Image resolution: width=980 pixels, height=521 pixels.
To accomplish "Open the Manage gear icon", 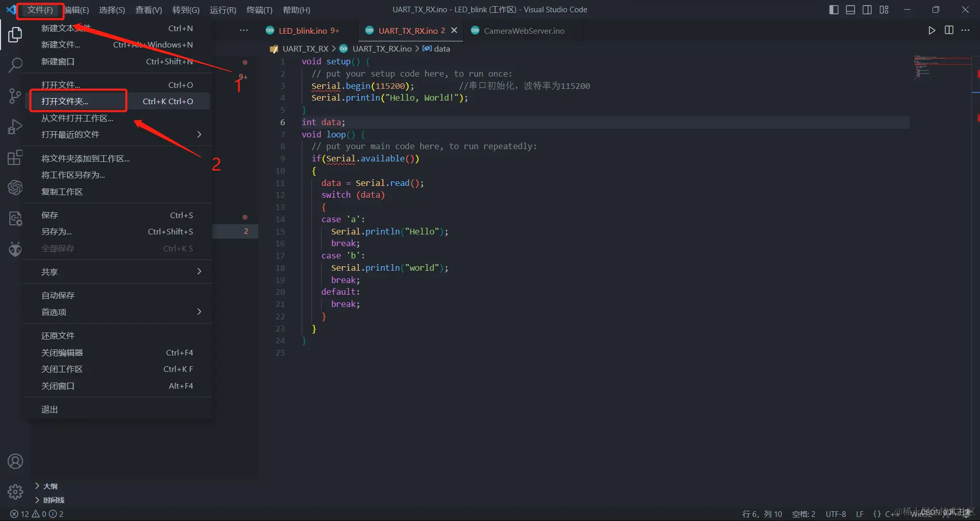I will pyautogui.click(x=15, y=492).
